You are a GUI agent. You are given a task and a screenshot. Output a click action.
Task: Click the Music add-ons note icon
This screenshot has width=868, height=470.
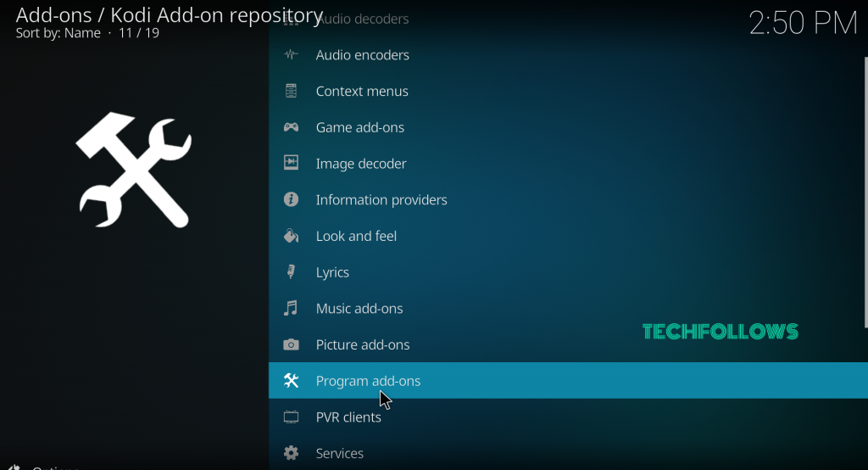click(x=291, y=308)
